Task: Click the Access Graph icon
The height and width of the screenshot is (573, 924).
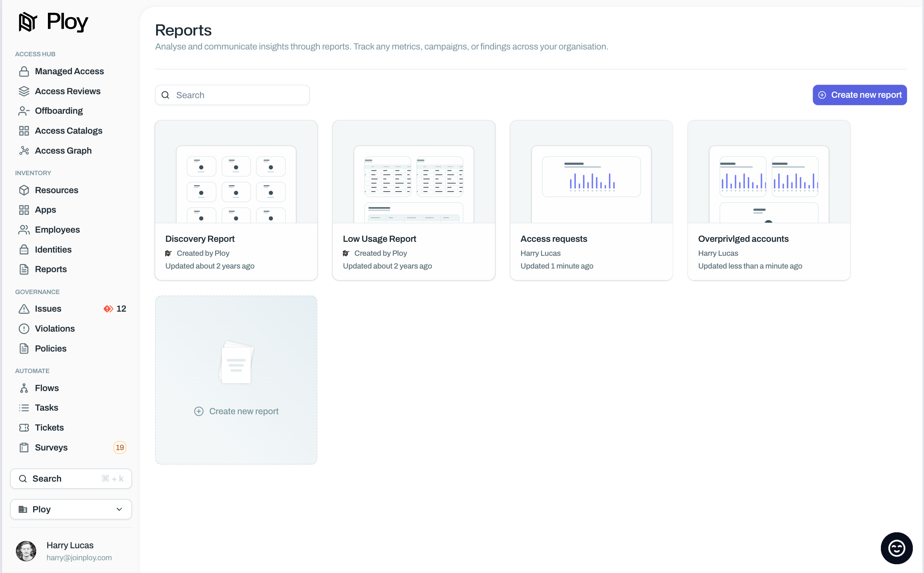Action: point(24,150)
